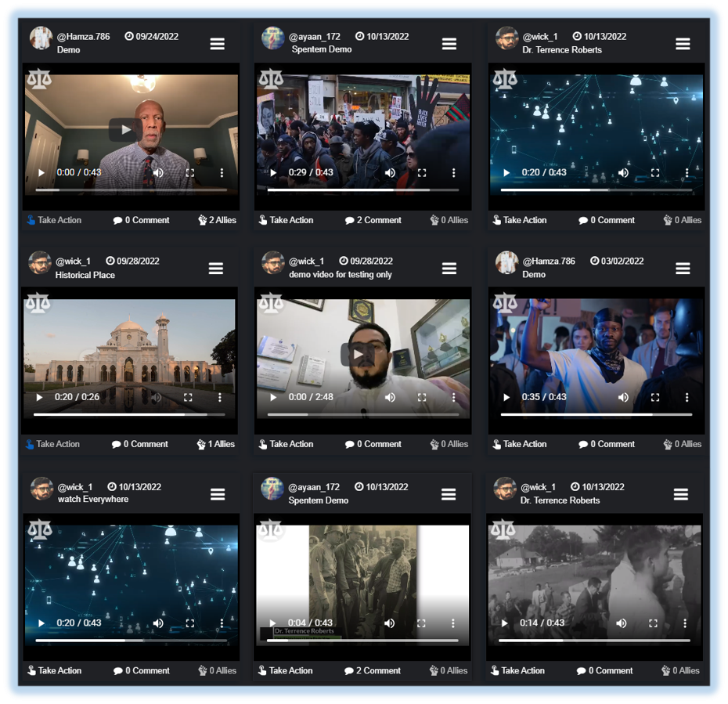
Task: Open the hamburger menu on Historical Place post
Action: coord(216,268)
